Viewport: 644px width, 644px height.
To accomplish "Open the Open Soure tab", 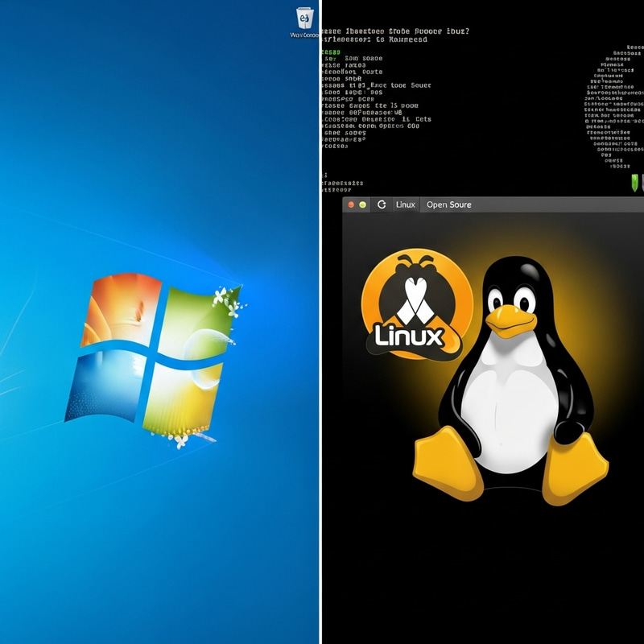I will pyautogui.click(x=448, y=203).
